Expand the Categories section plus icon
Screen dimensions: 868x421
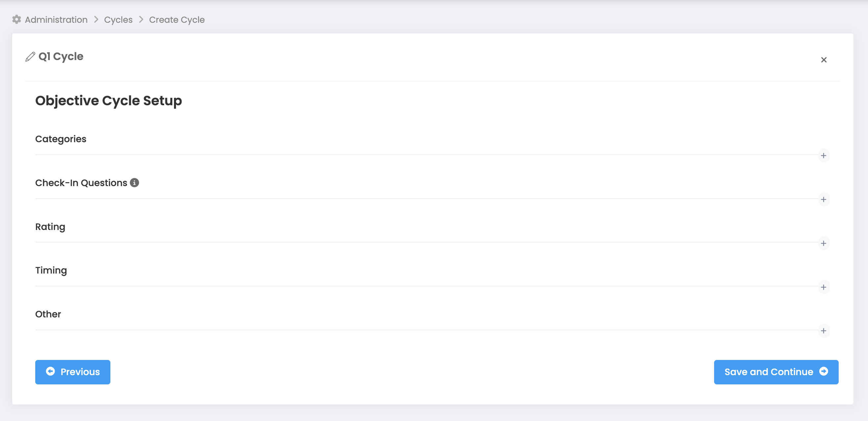(x=824, y=155)
